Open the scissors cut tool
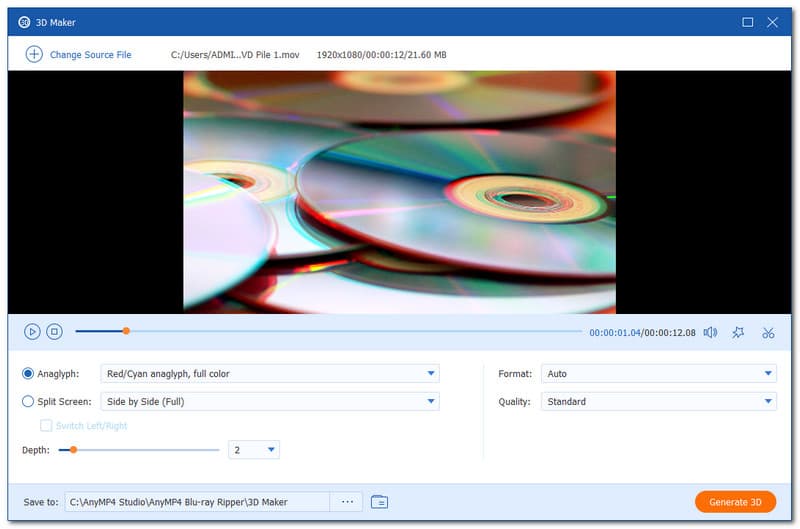The image size is (800, 529). pos(768,332)
